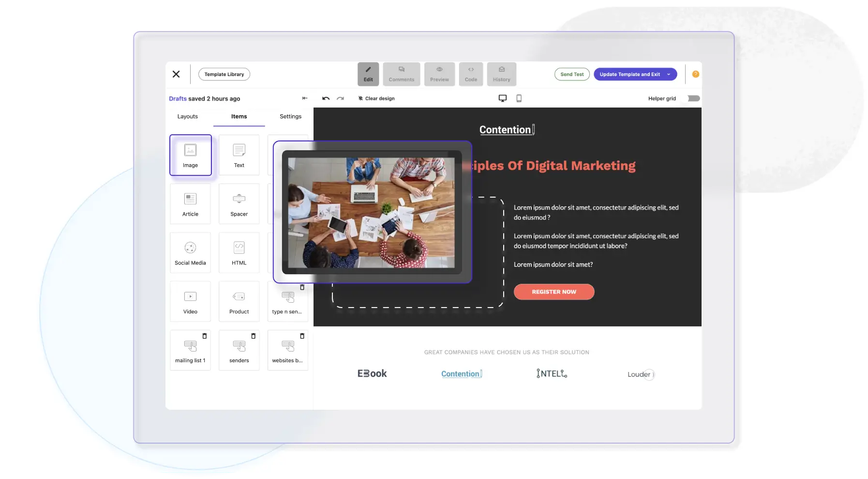
Task: Collapse the sidebar panel arrow
Action: [305, 98]
